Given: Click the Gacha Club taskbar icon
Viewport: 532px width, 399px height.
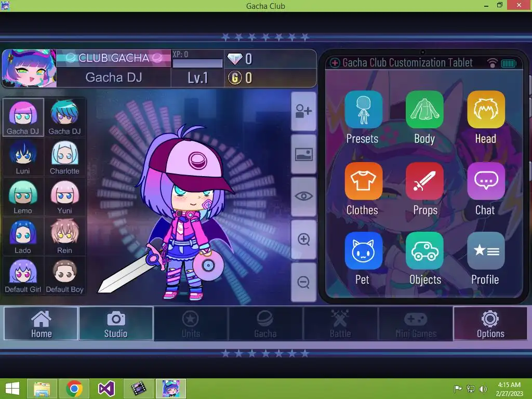Looking at the screenshot, I should [170, 389].
